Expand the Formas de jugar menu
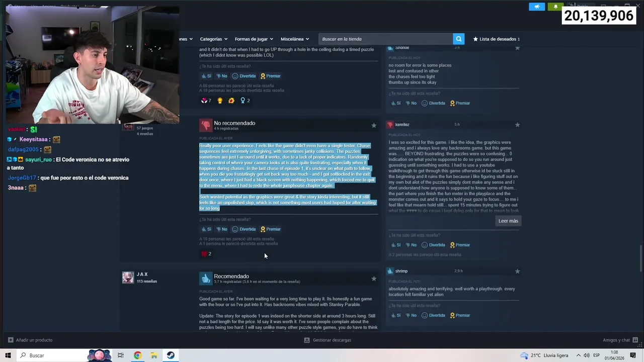Viewport: 644px width, 362px height. [254, 39]
